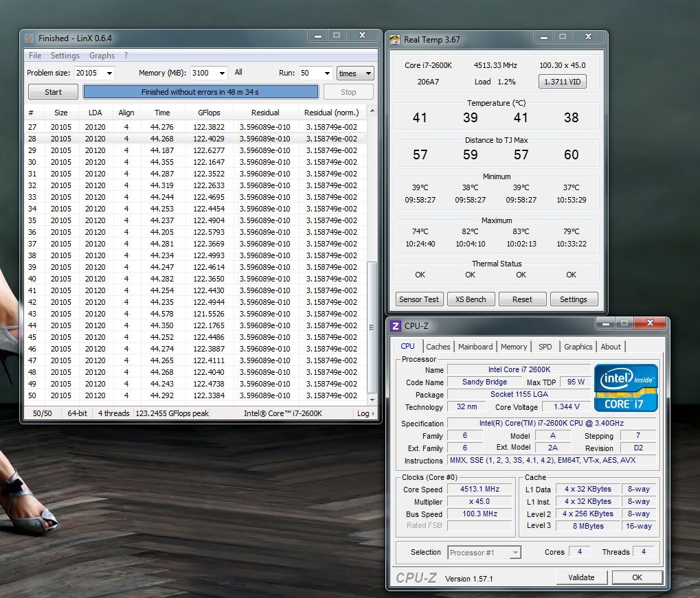Open the Problem size dropdown in LinX
Screen dimensions: 700x598
[109, 73]
